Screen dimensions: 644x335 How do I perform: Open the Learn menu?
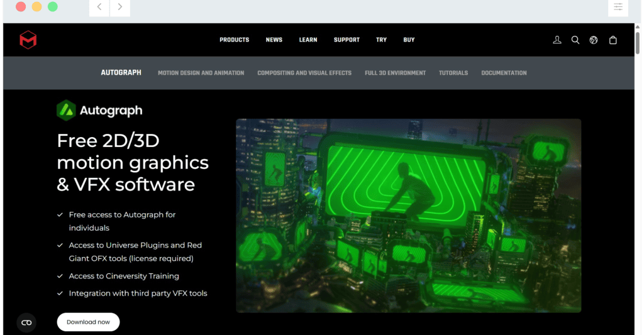pos(308,40)
